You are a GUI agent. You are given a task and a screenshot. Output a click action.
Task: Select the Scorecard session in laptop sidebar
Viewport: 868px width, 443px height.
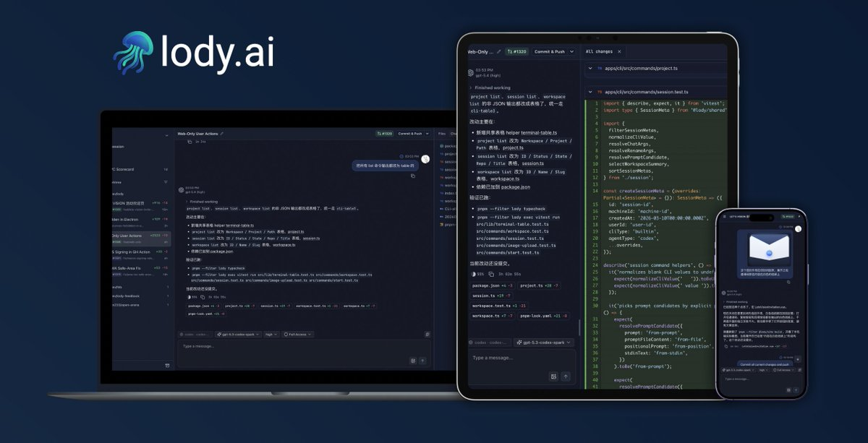point(140,169)
